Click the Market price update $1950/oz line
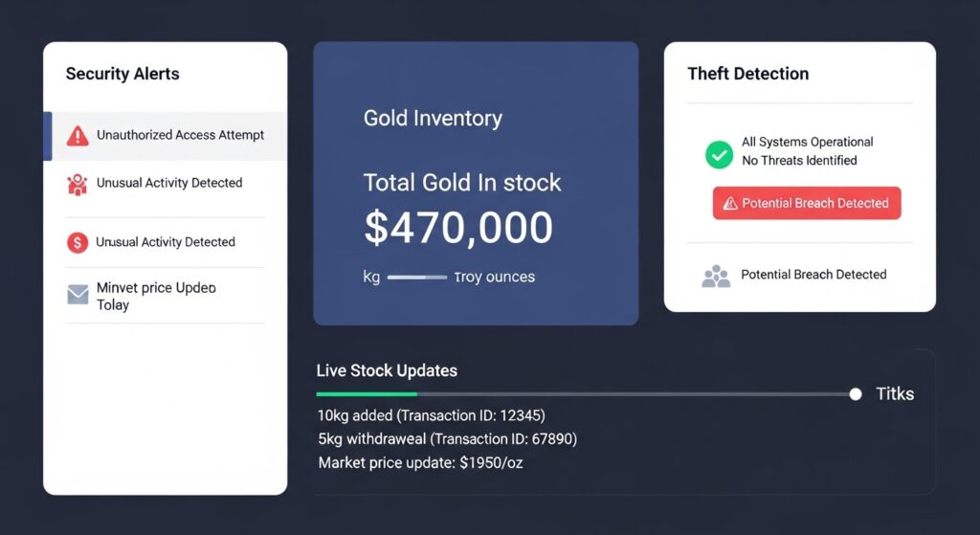The image size is (980, 535). pyautogui.click(x=420, y=462)
